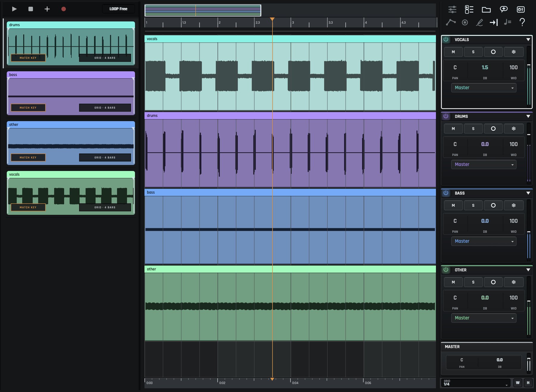Start recording with the red record icon
Screen dimensions: 536x392
coord(63,9)
